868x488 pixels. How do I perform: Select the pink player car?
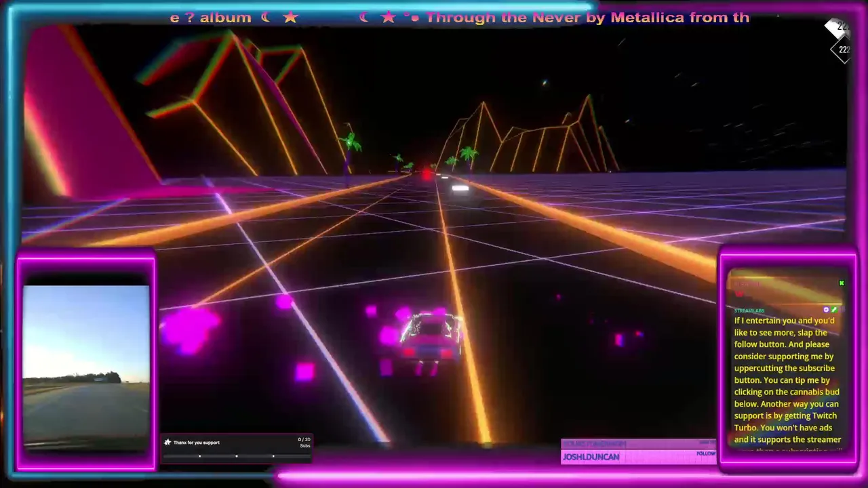[430, 335]
